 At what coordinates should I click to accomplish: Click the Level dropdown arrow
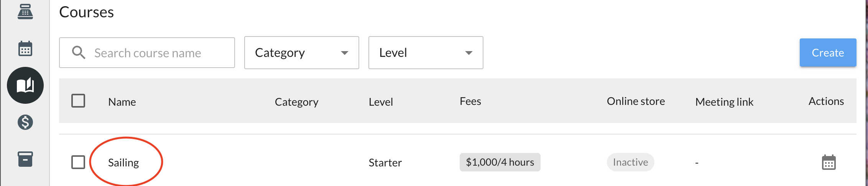tap(469, 53)
